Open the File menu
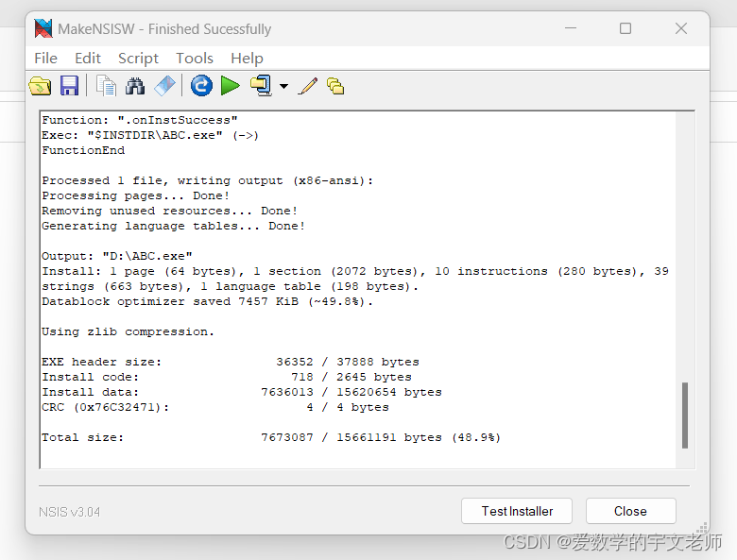Image resolution: width=737 pixels, height=560 pixels. point(45,59)
